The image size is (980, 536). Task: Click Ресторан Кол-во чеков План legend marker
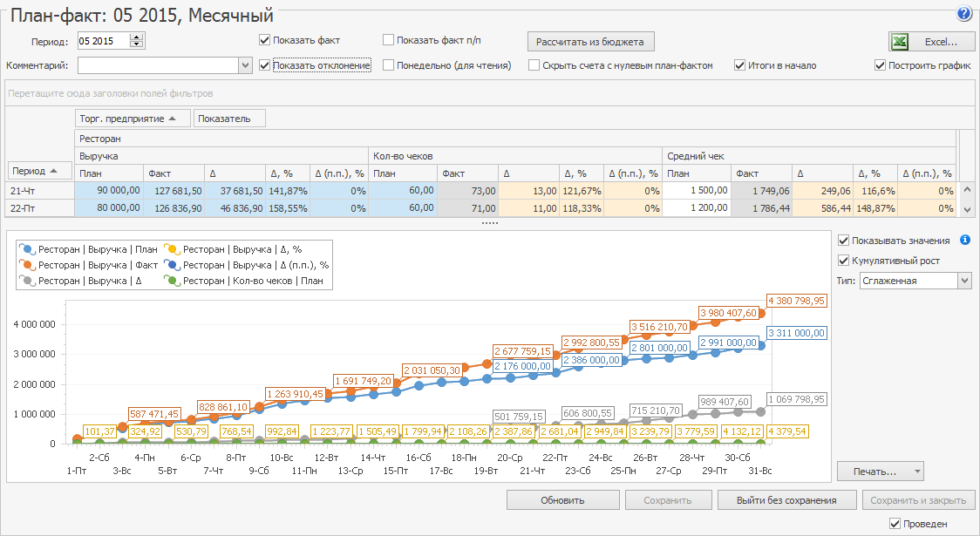172,281
